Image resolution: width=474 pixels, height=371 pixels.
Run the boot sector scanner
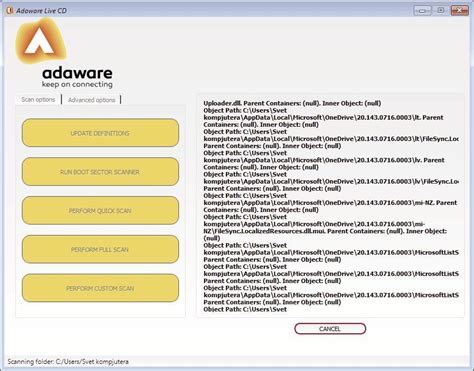(100, 172)
